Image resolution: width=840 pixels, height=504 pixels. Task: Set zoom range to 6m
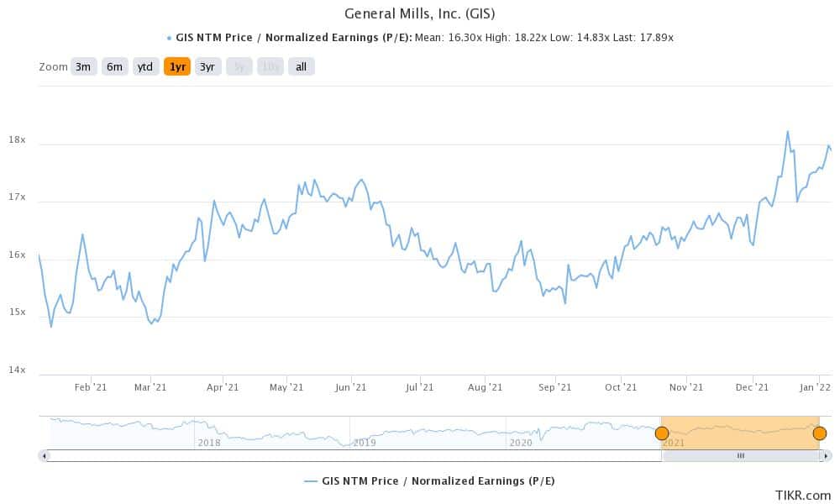point(114,67)
